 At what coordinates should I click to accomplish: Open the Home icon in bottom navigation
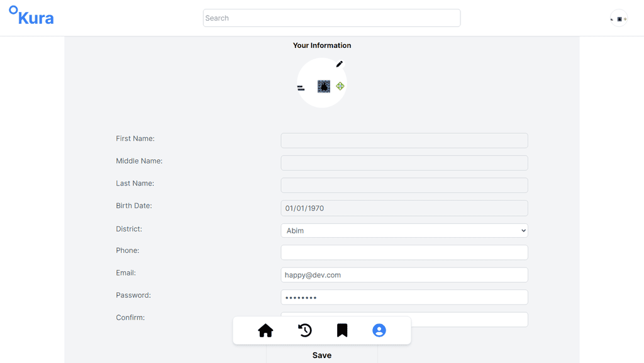pos(265,330)
